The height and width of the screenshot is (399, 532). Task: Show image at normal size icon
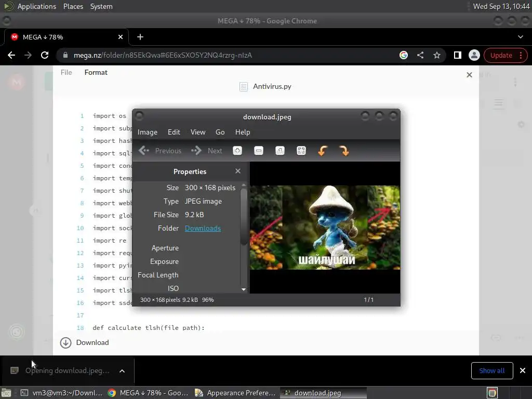coord(280,151)
